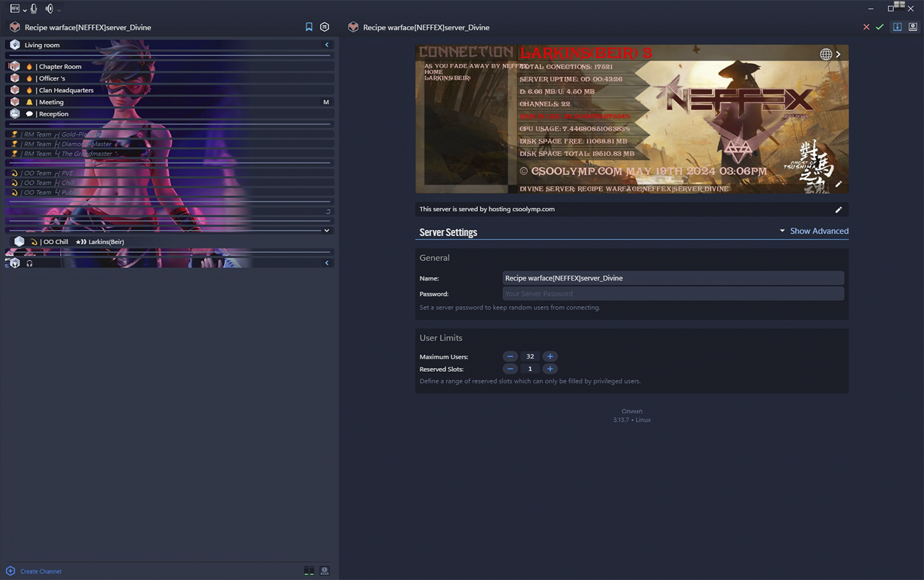Join the Clan Headquarters channel
This screenshot has width=924, height=580.
[x=169, y=90]
